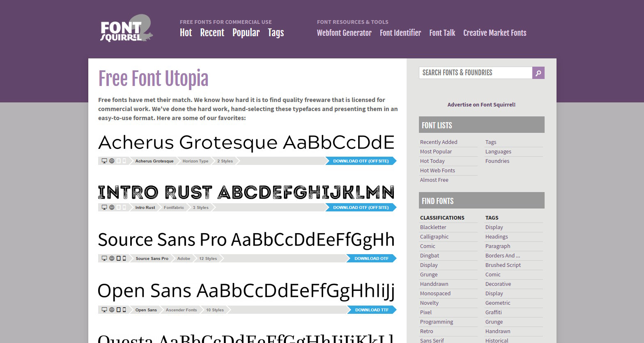644x343 pixels.
Task: Click the app phone icon for Source Sans Pro
Action: pyautogui.click(x=124, y=258)
